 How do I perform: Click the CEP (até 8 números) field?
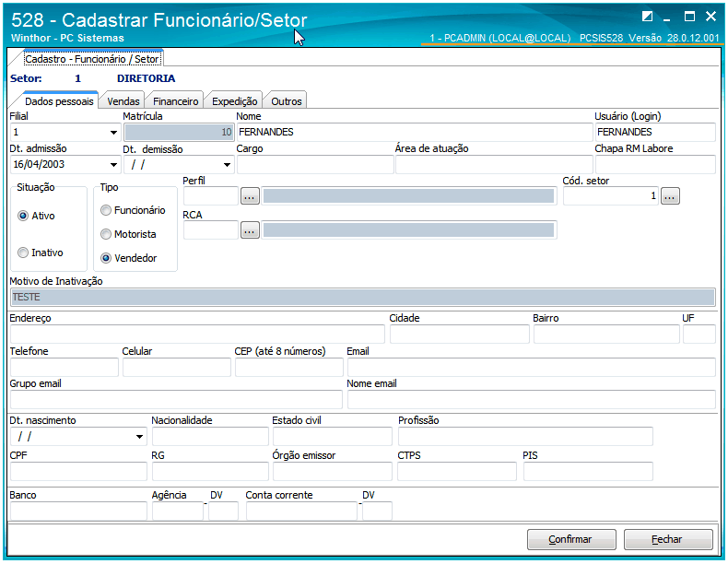point(288,367)
